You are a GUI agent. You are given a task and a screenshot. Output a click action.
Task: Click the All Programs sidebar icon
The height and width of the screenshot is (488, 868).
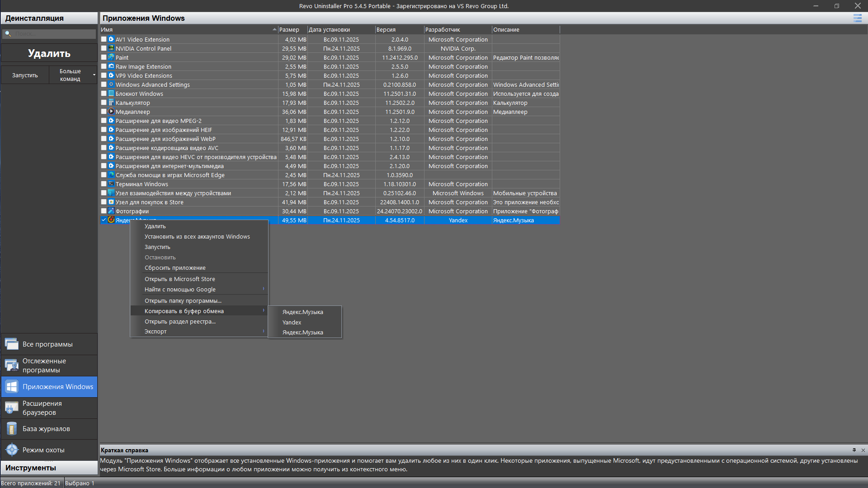coord(12,344)
